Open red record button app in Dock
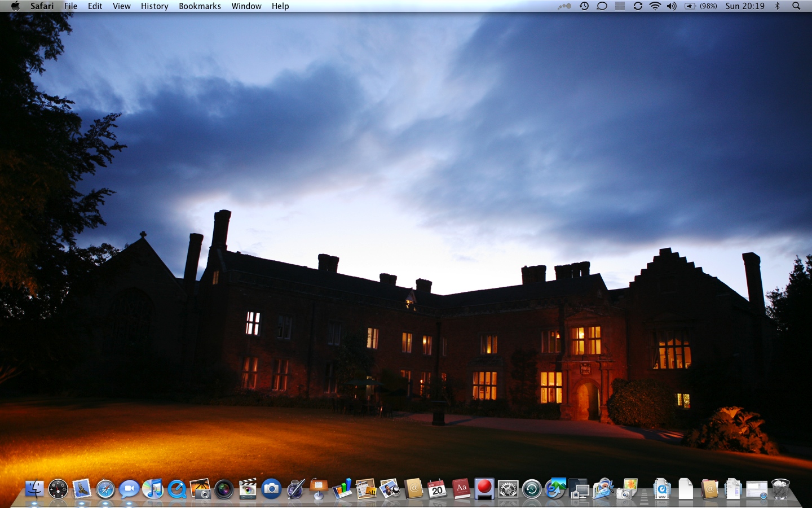Image resolution: width=812 pixels, height=508 pixels. point(484,489)
